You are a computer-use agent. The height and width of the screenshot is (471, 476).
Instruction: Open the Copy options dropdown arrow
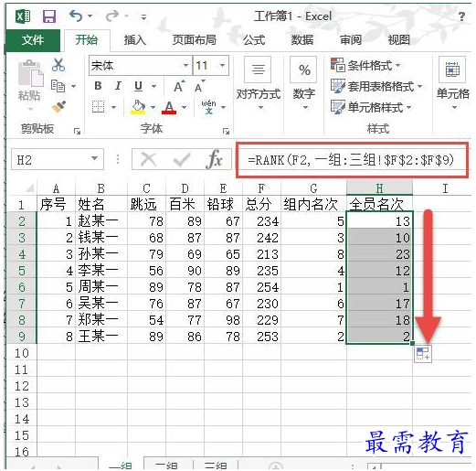pyautogui.click(x=74, y=86)
